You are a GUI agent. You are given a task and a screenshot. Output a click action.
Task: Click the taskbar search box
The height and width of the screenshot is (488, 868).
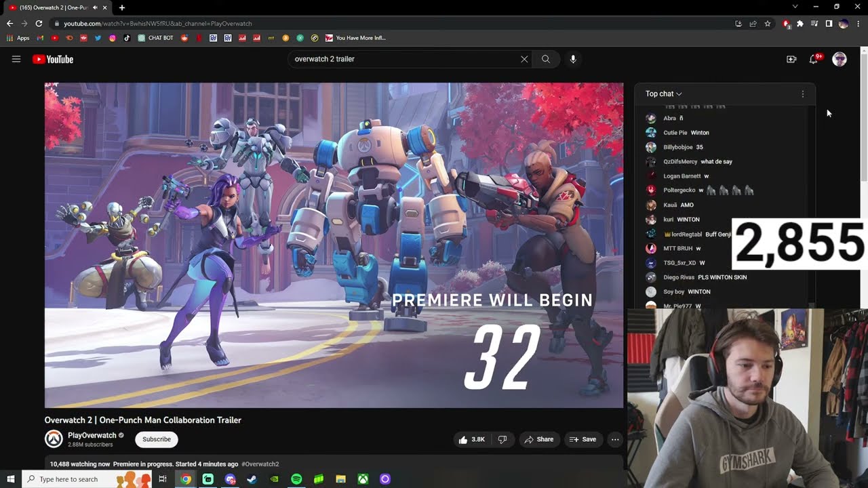(88, 479)
